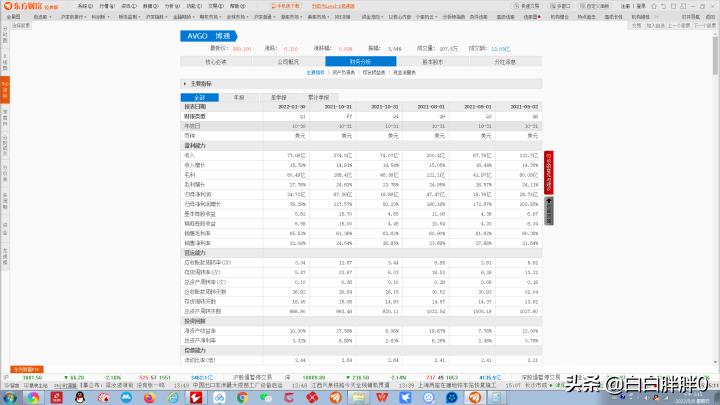The width and height of the screenshot is (720, 405).
Task: Select the 分红派息 tab
Action: click(x=505, y=62)
